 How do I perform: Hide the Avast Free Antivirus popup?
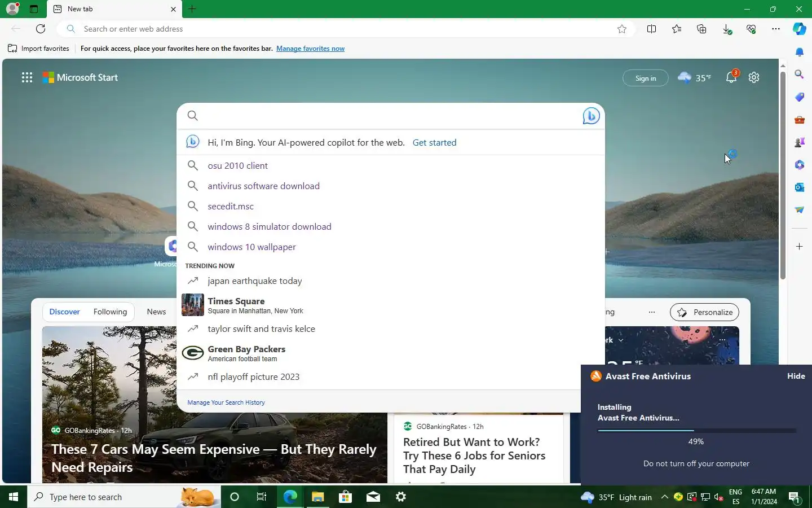point(796,376)
